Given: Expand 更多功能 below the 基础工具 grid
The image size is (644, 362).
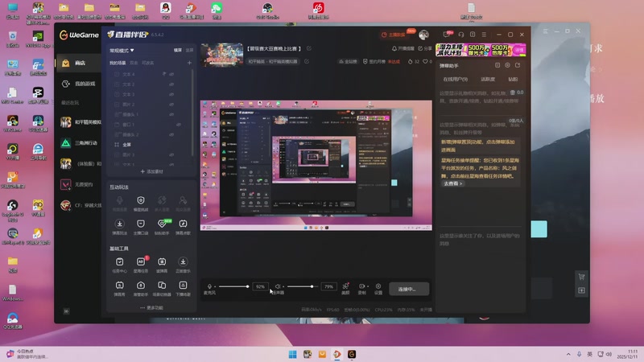Looking at the screenshot, I should [x=151, y=307].
